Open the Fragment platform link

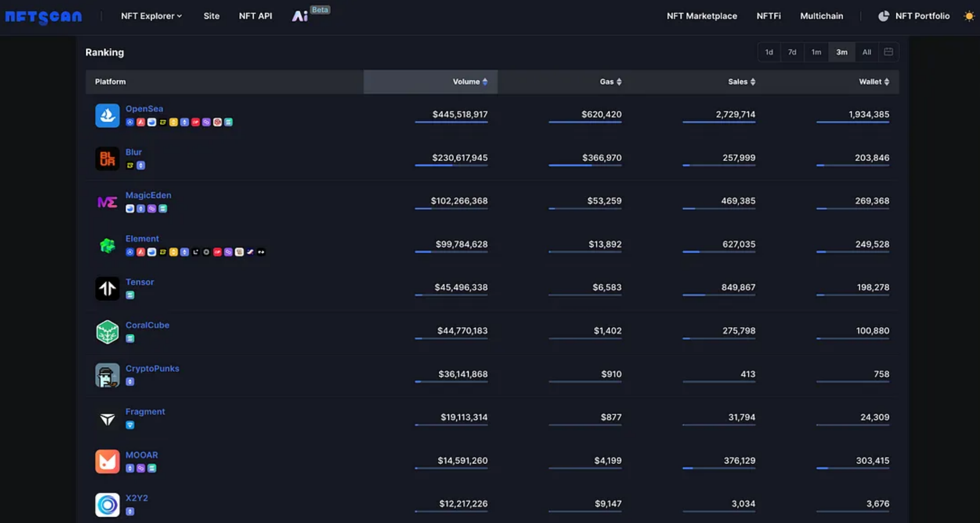(x=145, y=411)
